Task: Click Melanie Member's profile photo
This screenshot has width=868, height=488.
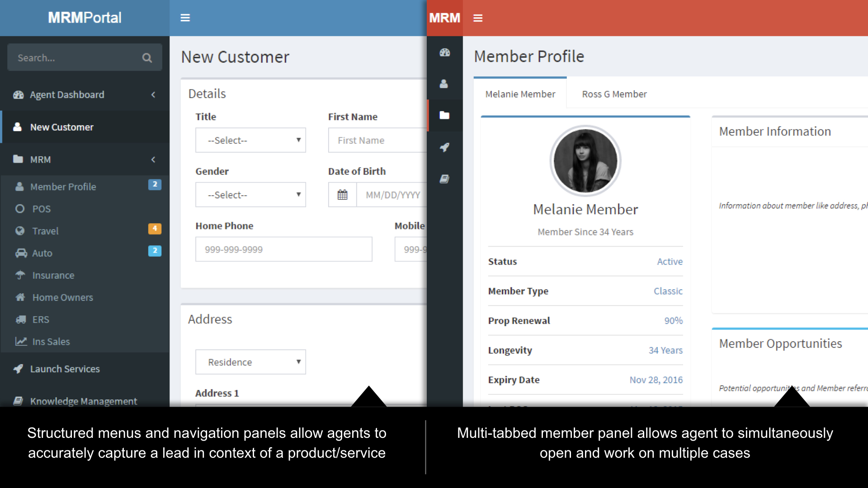Action: [x=585, y=161]
